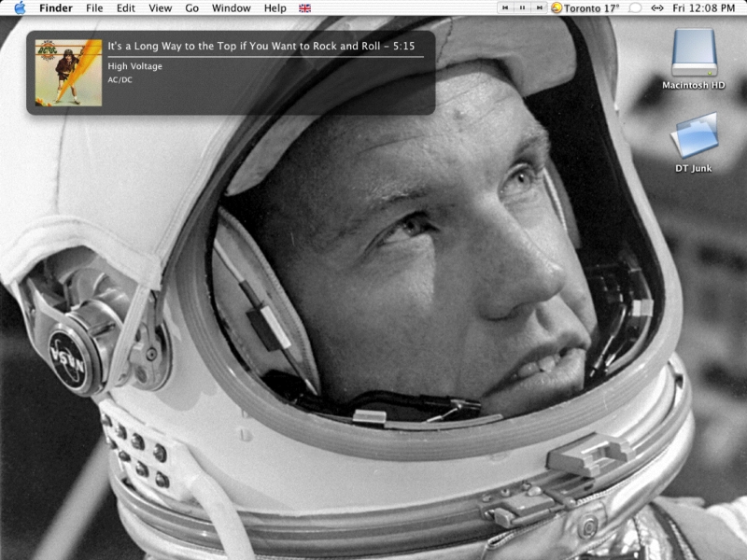Open the View menu
Viewport: 747px width, 560px height.
point(161,7)
